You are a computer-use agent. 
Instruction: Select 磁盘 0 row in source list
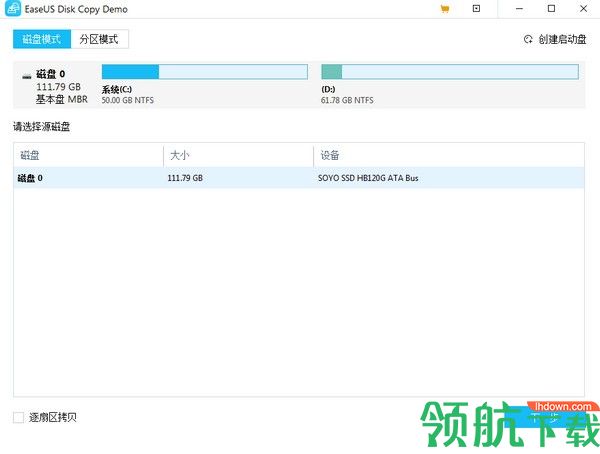click(x=299, y=178)
